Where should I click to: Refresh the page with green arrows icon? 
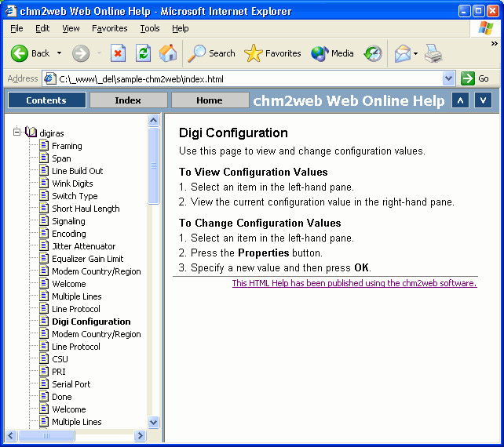tap(143, 53)
